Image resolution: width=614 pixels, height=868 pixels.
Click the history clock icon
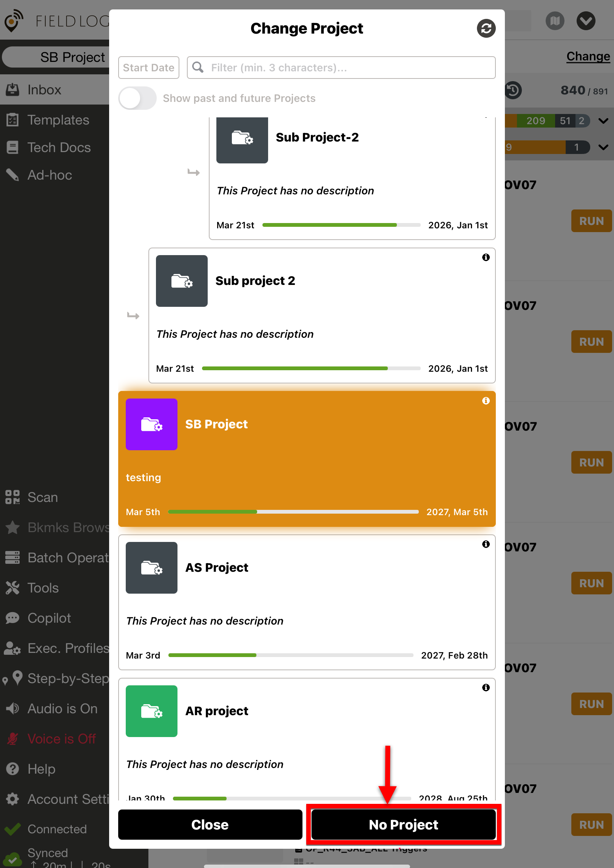513,90
